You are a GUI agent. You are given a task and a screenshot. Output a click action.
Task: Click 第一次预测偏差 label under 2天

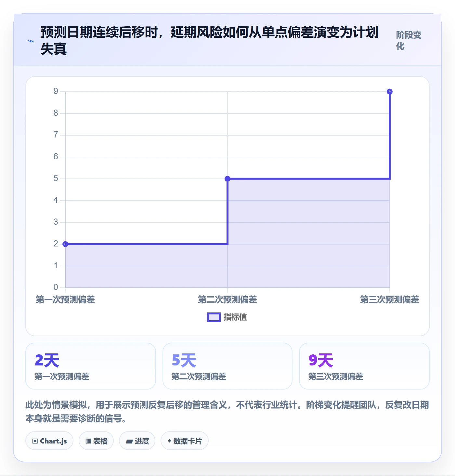point(62,377)
